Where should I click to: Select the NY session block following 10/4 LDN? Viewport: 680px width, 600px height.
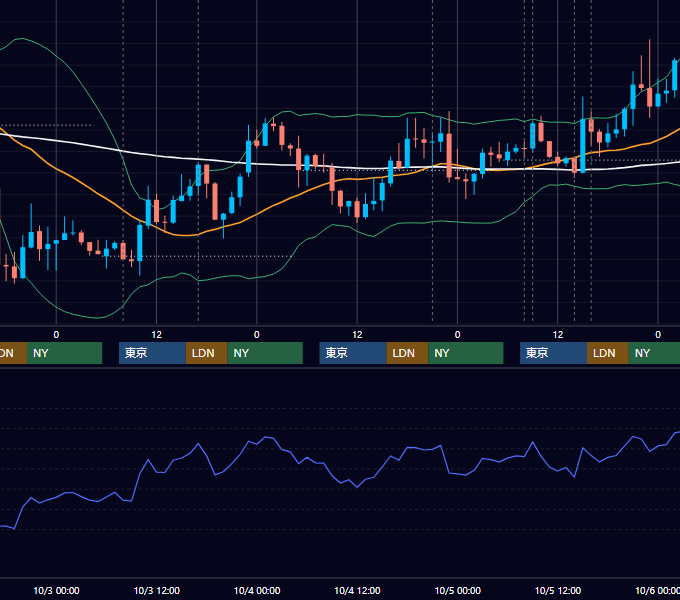(x=466, y=353)
